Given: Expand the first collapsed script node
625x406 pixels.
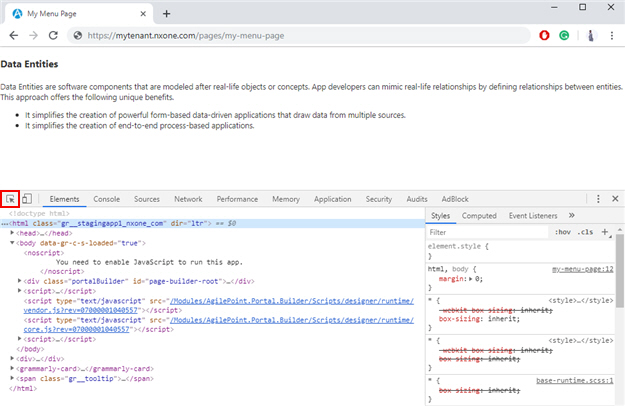Looking at the screenshot, I should pyautogui.click(x=20, y=291).
